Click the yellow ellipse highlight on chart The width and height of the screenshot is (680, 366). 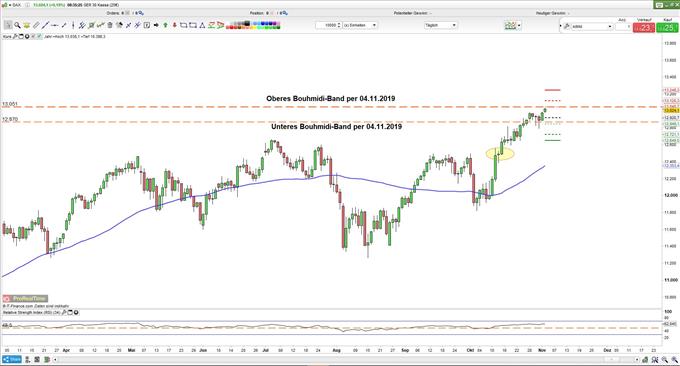pos(500,153)
